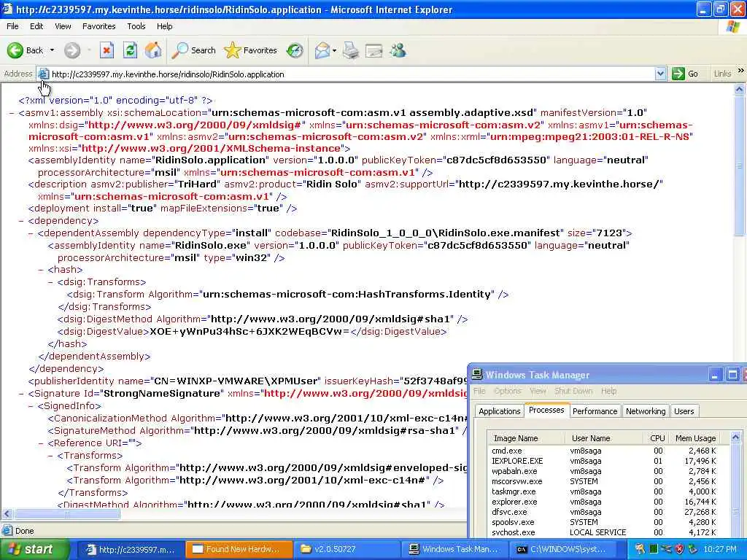Collapse the Signature XML node
Viewport: 747px width, 560px height.
(x=21, y=394)
